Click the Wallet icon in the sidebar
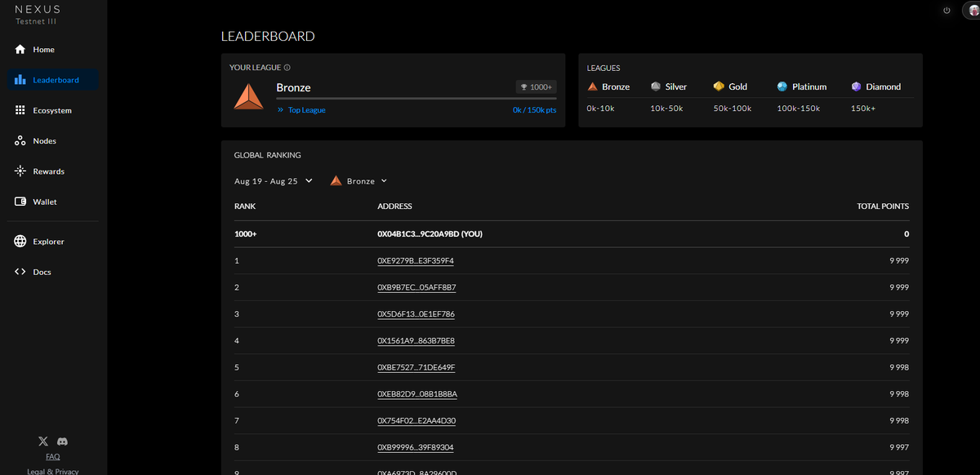This screenshot has height=475, width=980. (20, 202)
